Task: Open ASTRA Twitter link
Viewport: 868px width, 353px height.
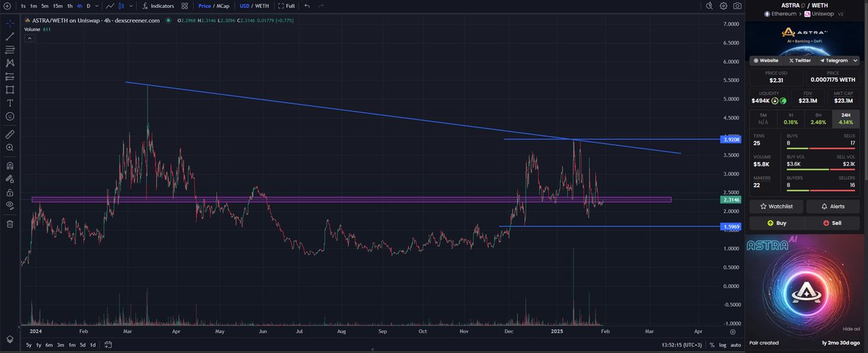Action: (799, 60)
